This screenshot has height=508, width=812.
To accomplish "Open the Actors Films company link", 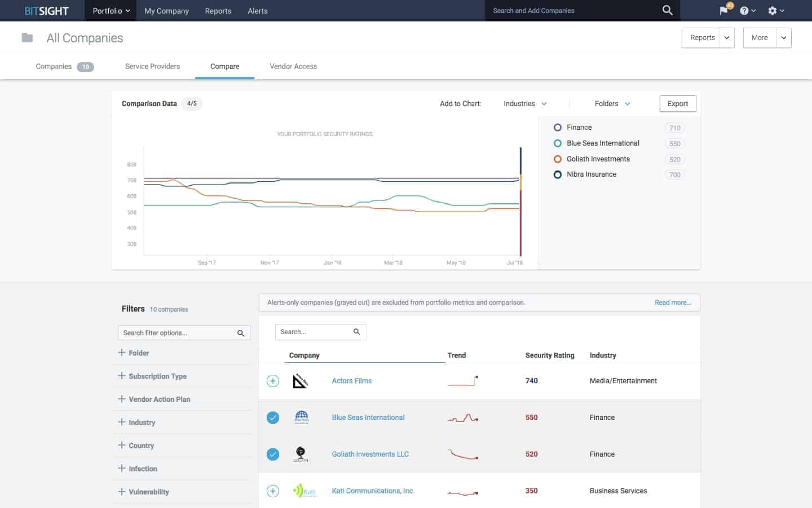I will pos(352,381).
